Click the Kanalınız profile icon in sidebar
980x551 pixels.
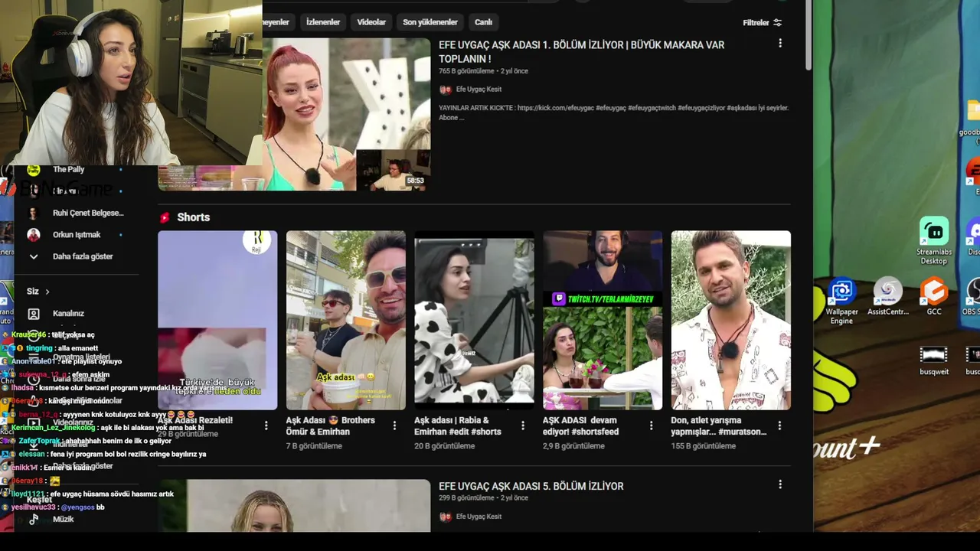[x=34, y=314]
